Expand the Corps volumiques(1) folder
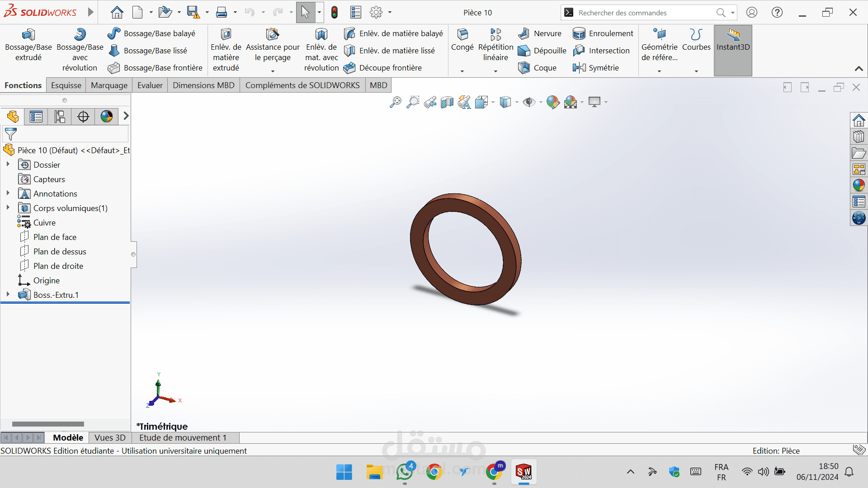This screenshot has width=868, height=488. 8,208
